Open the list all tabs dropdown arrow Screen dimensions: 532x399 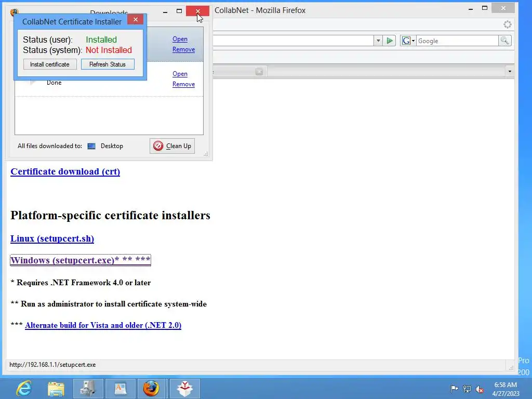point(510,71)
